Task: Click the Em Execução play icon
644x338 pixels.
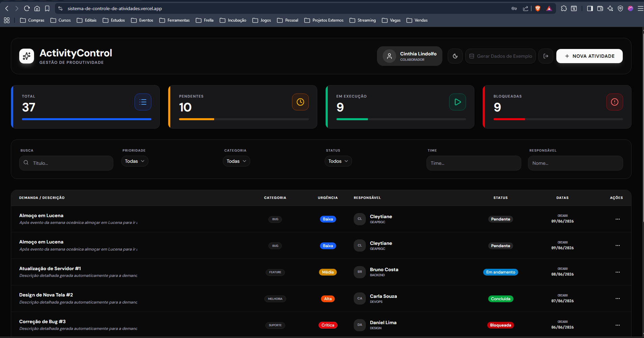Action: pos(458,102)
